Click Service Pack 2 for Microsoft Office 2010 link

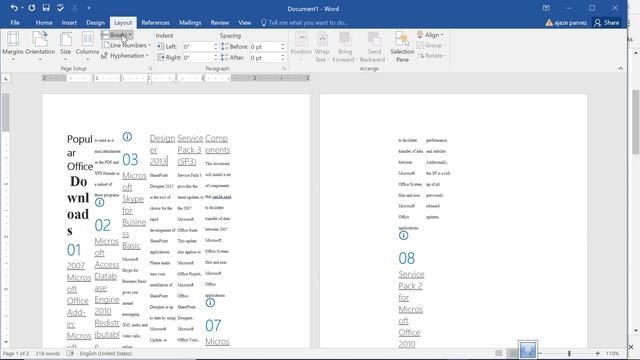point(411,309)
